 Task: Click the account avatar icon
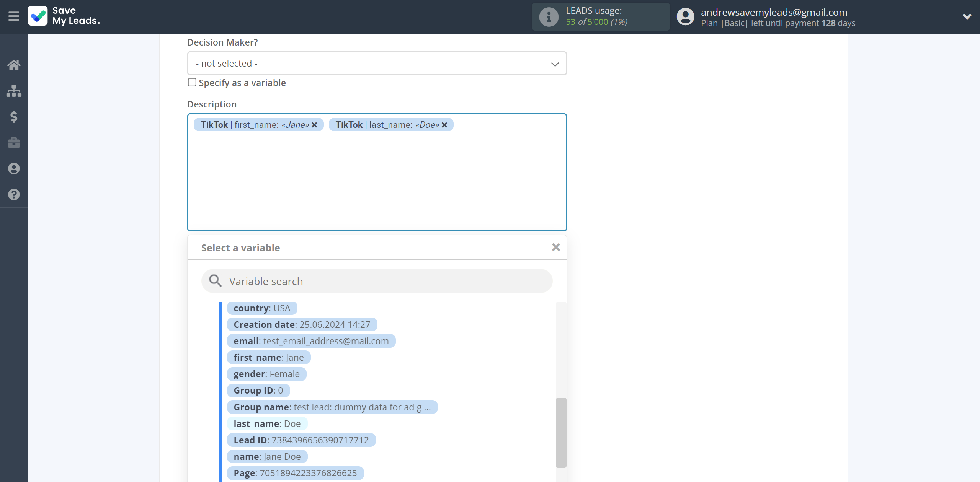[x=685, y=17]
